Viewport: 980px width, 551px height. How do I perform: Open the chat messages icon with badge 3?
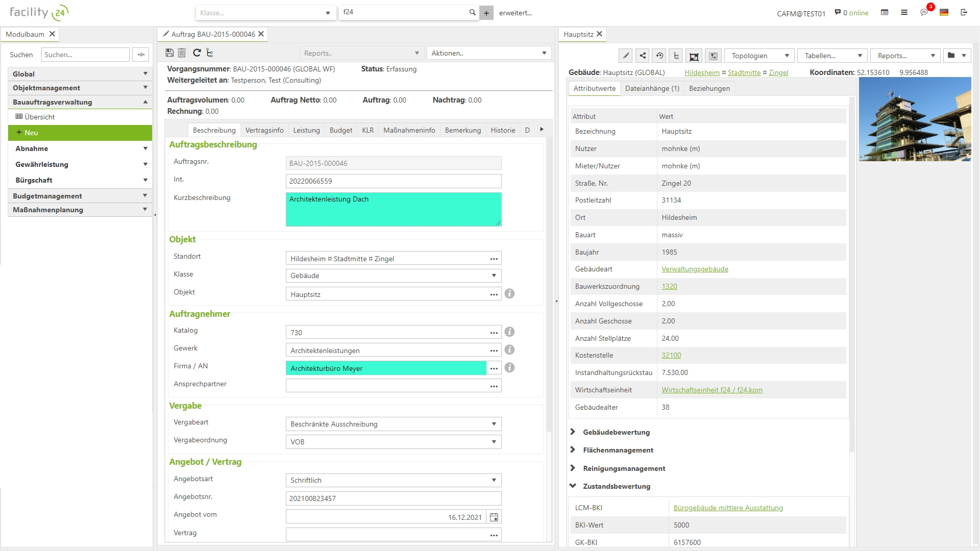pyautogui.click(x=924, y=13)
